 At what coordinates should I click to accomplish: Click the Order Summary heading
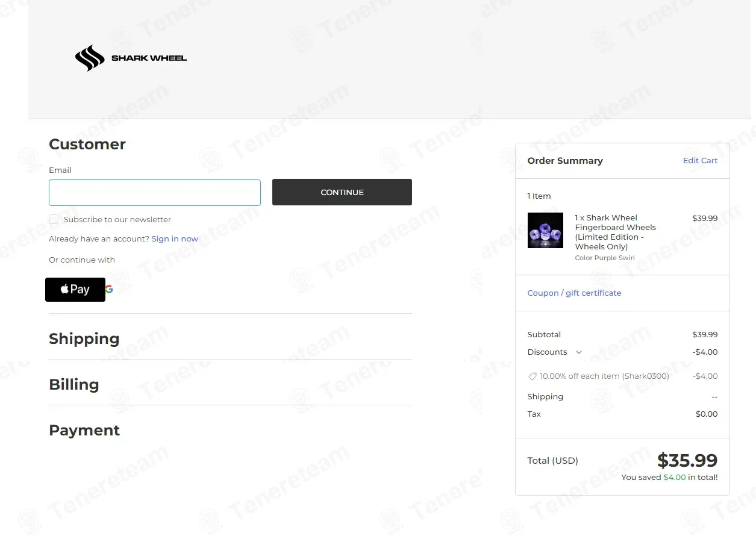pos(565,161)
